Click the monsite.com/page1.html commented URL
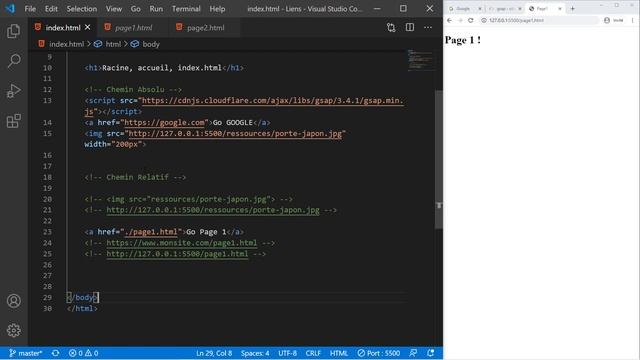 point(182,243)
